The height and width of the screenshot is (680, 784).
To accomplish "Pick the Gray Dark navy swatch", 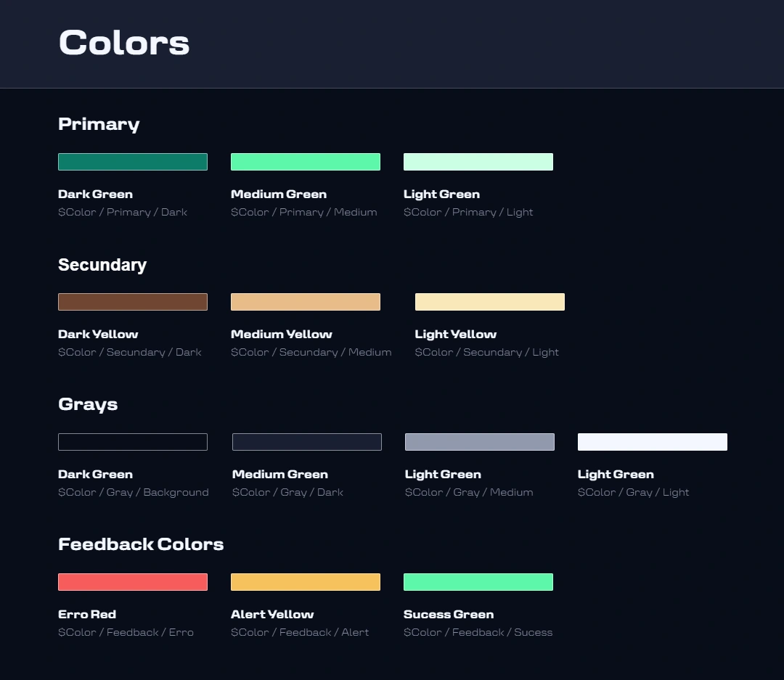I will coord(307,442).
